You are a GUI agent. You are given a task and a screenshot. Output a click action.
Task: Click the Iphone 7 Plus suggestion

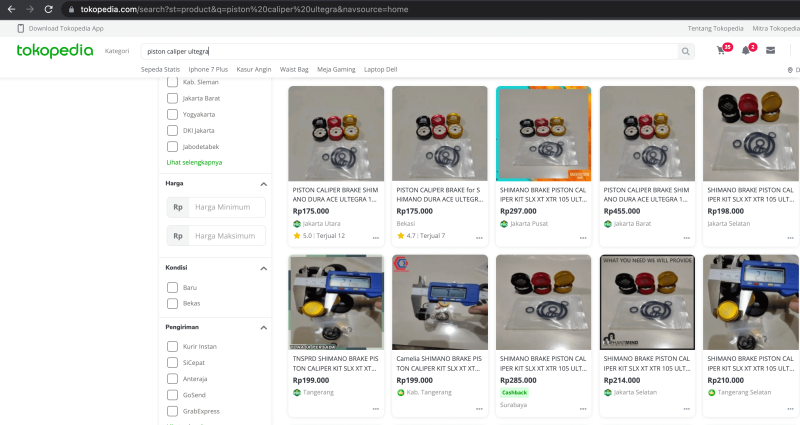click(x=208, y=69)
